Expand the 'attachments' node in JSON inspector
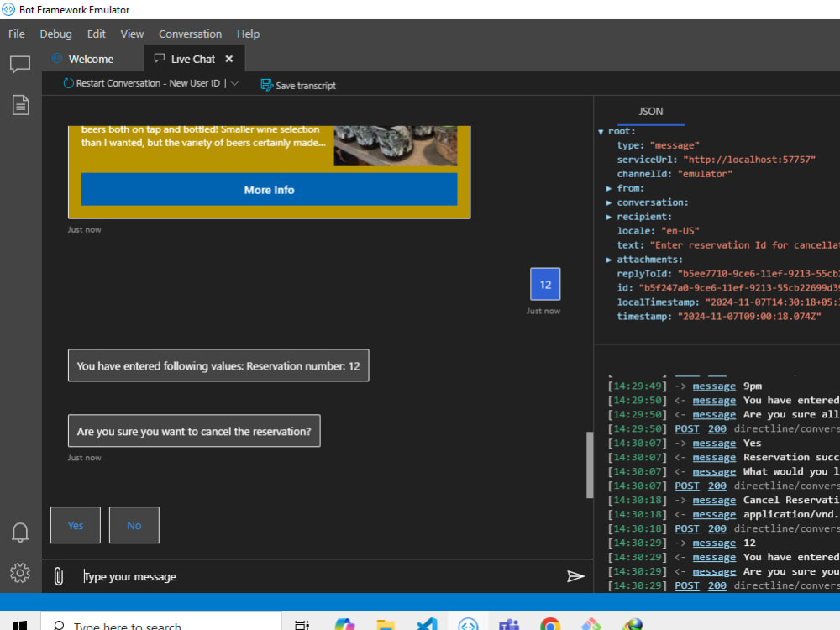Image resolution: width=840 pixels, height=630 pixels. click(610, 259)
